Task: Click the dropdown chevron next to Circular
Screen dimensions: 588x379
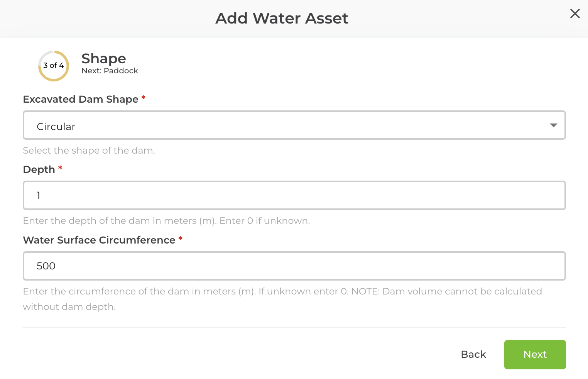Action: [554, 125]
